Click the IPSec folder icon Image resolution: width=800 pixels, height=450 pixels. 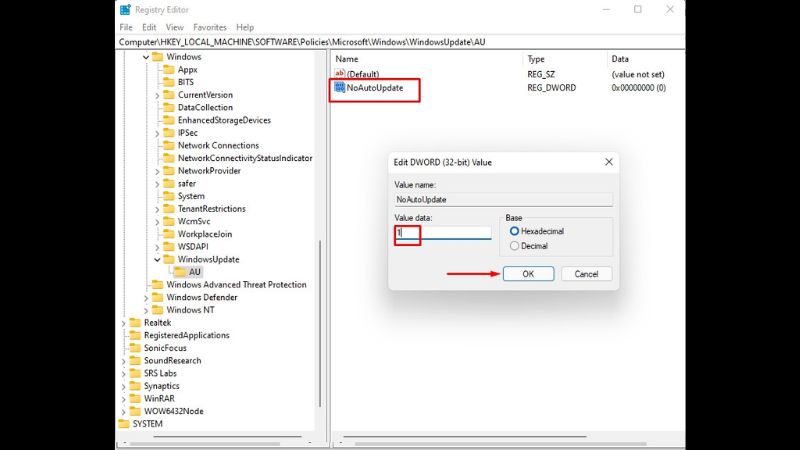169,133
